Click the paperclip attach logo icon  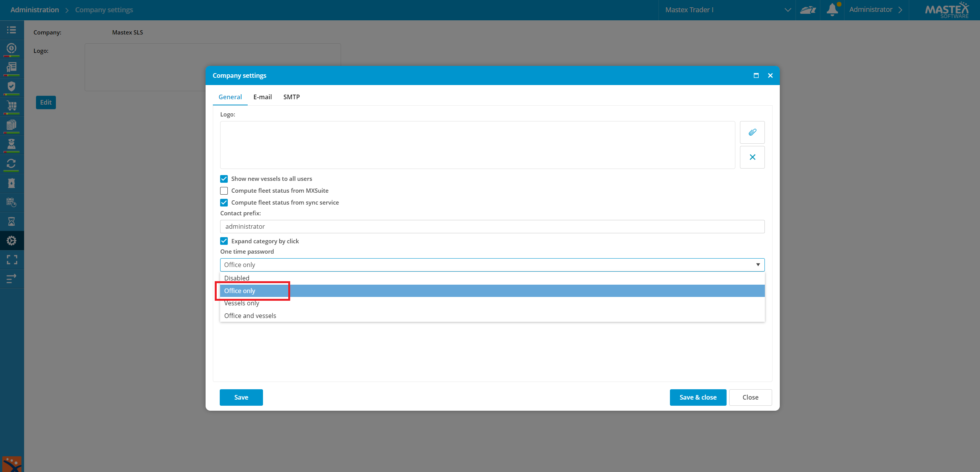[752, 132]
